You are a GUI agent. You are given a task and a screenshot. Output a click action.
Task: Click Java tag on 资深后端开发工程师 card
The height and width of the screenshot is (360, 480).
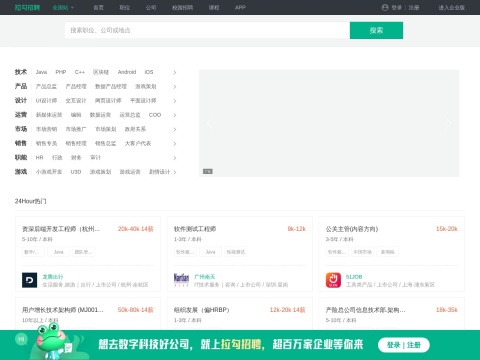(59, 252)
